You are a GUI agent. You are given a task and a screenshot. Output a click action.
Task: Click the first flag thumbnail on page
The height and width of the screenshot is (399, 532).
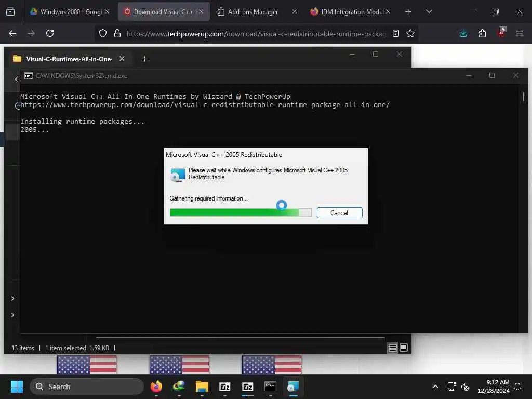(87, 365)
